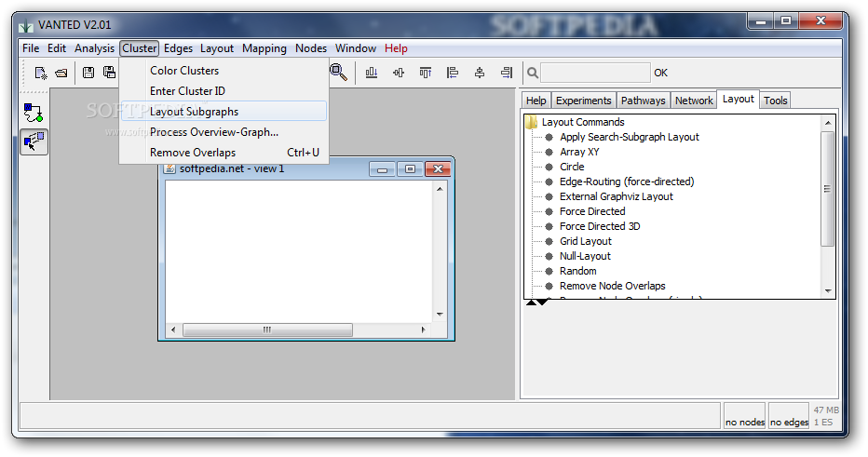Switch to the Help side tab
The height and width of the screenshot is (457, 868).
[536, 101]
